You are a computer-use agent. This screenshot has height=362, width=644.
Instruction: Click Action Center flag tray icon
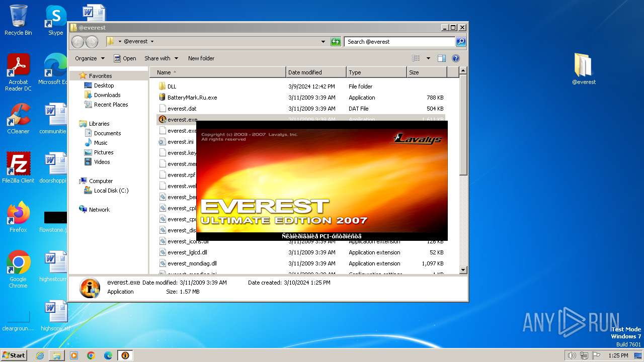click(x=596, y=355)
